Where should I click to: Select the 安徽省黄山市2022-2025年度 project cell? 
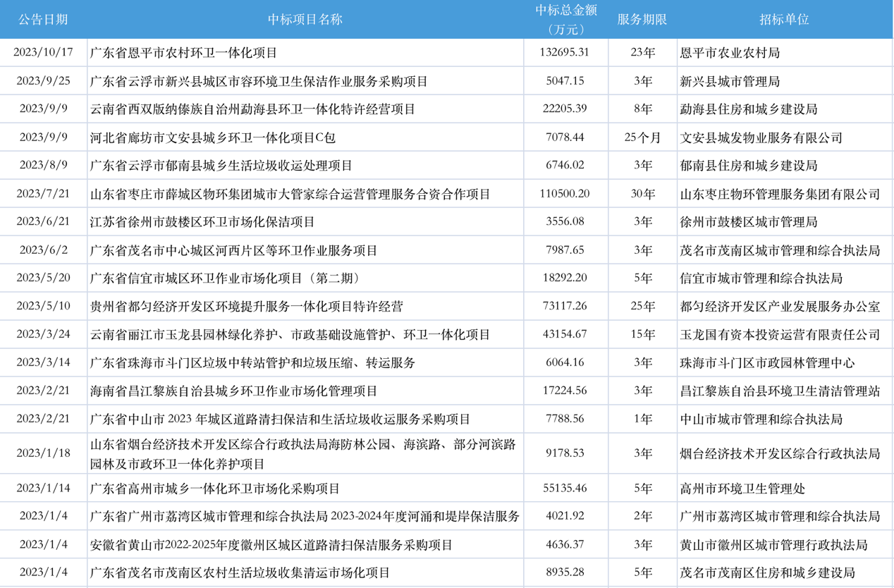(x=271, y=545)
